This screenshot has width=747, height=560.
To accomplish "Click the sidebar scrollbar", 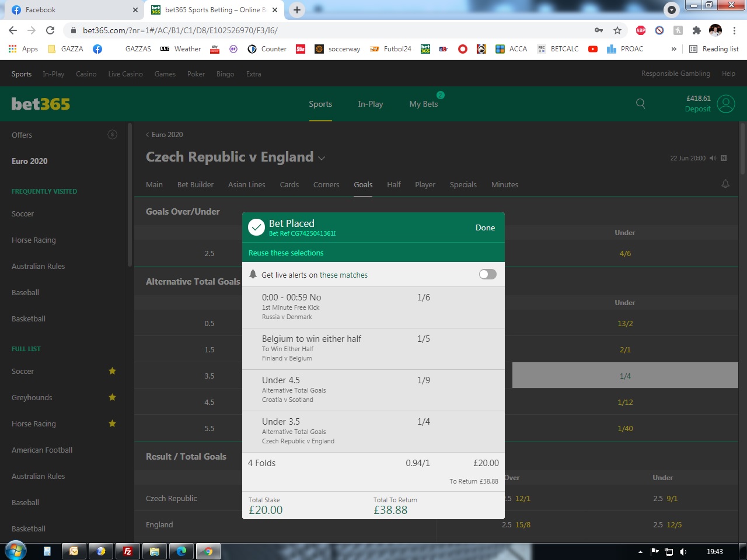I will tap(130, 195).
